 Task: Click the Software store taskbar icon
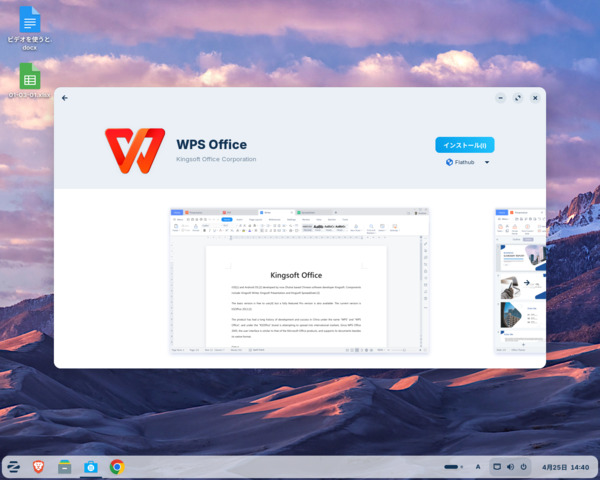(x=91, y=467)
